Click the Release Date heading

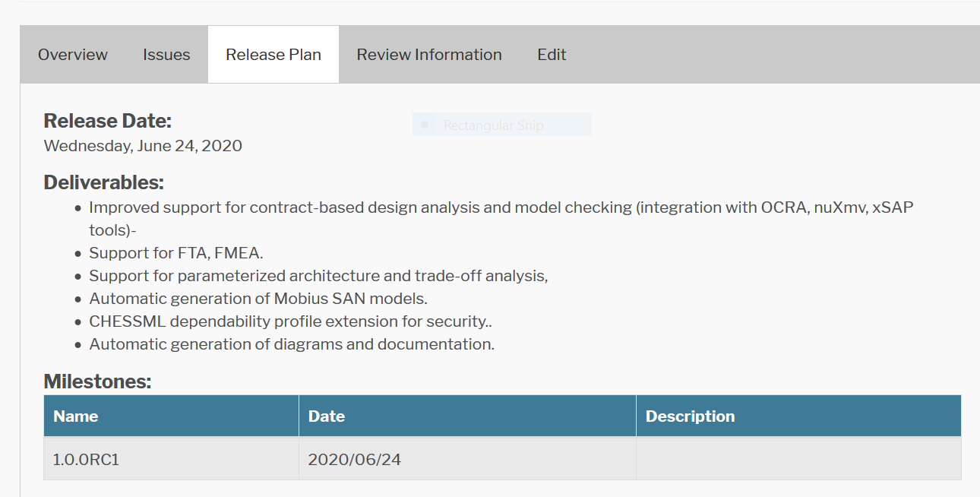(108, 121)
